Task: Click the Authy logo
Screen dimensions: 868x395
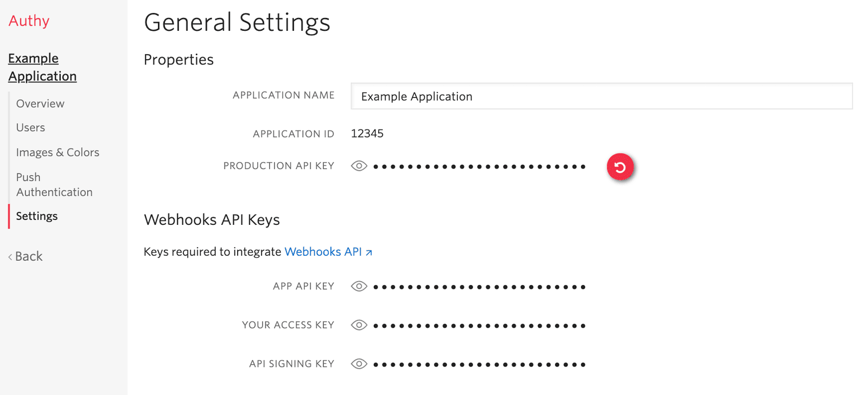Action: click(x=29, y=21)
